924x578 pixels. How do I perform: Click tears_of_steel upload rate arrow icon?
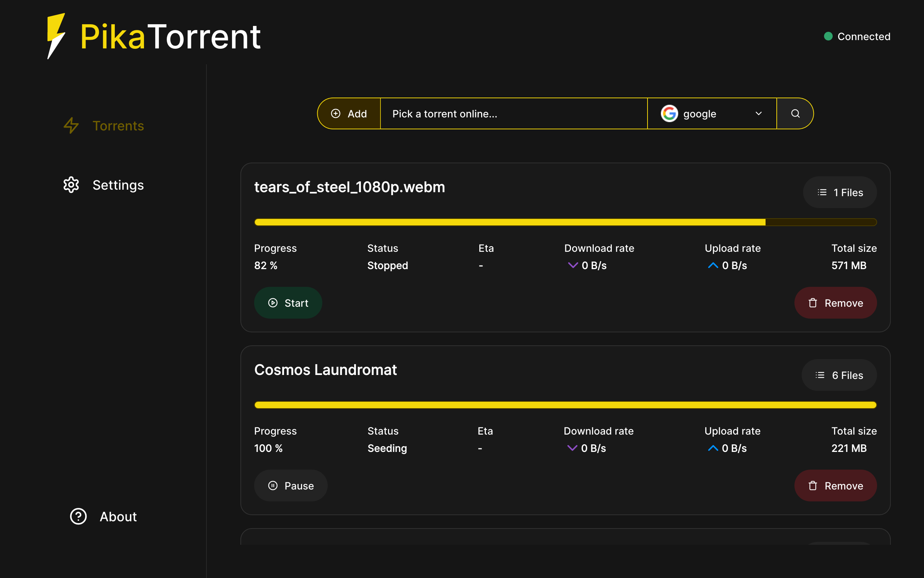click(x=713, y=265)
